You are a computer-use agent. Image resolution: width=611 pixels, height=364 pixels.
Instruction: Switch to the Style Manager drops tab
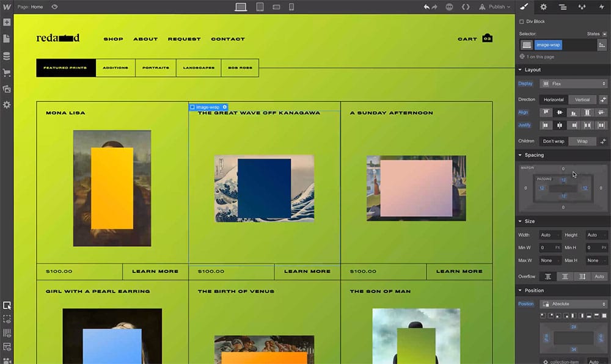tap(582, 7)
